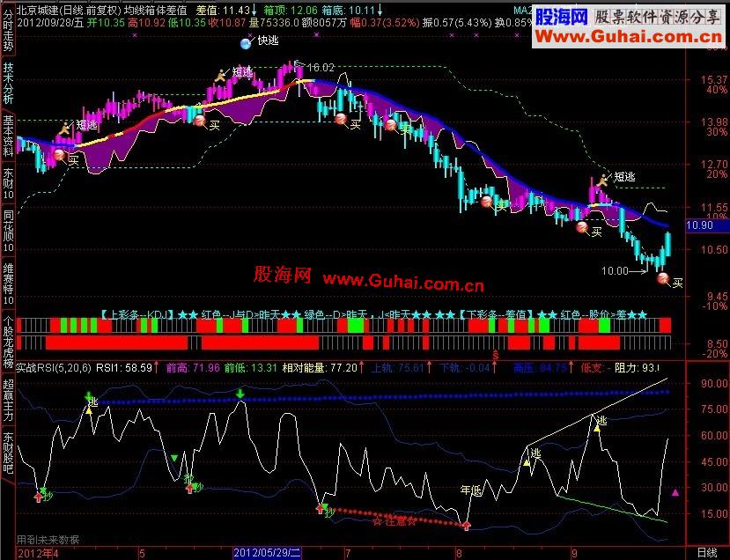Switch to the 技术分析 sidebar tab
This screenshot has width=730, height=560.
[8, 83]
